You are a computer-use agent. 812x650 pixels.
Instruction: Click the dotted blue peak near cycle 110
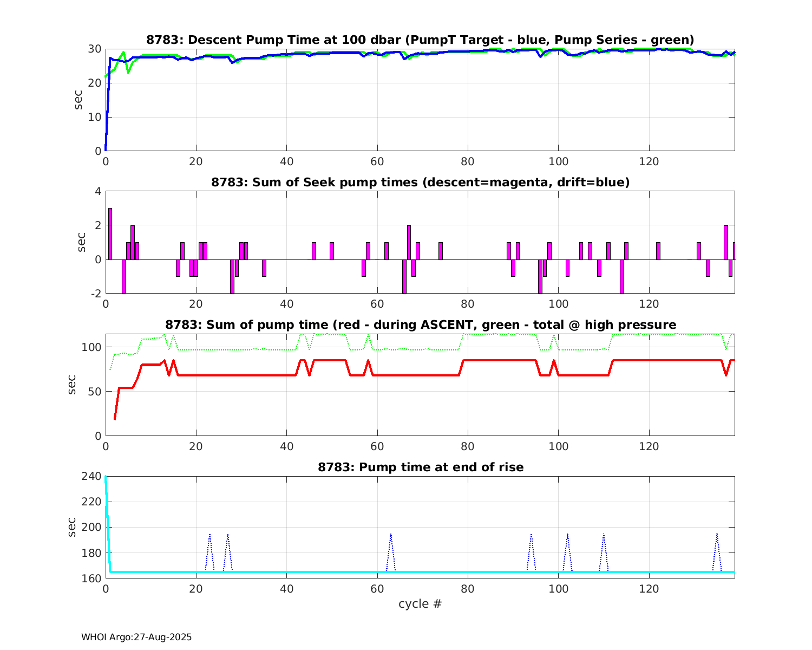pos(604,535)
